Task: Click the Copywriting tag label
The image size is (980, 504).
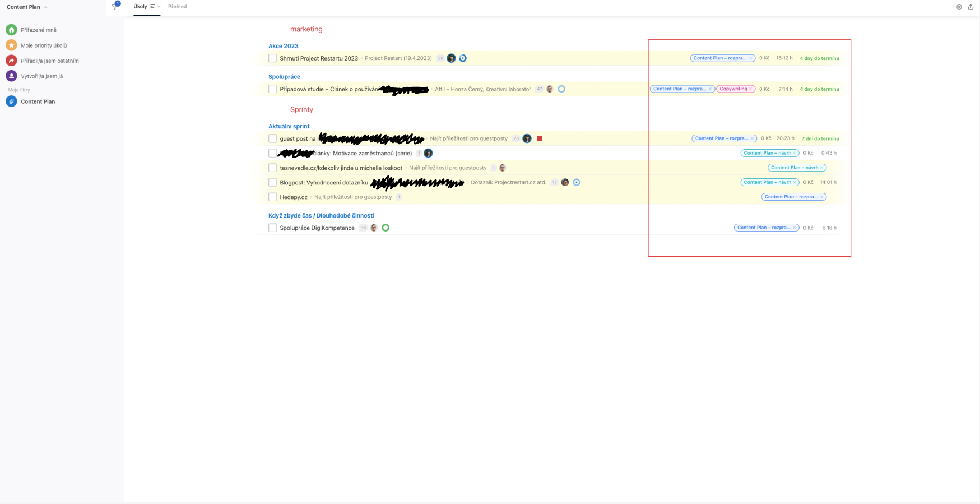Action: point(733,89)
